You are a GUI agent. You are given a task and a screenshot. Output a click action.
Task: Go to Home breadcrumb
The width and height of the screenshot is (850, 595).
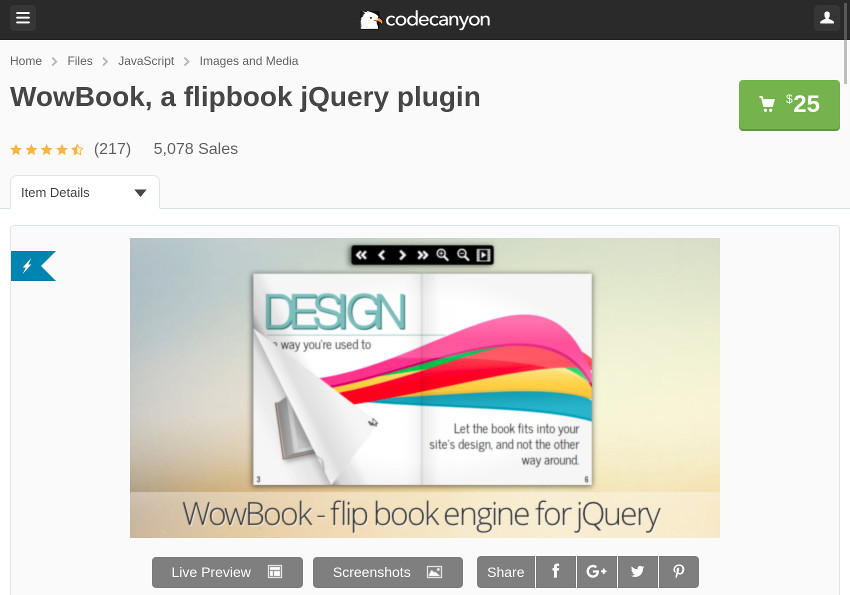click(x=26, y=61)
